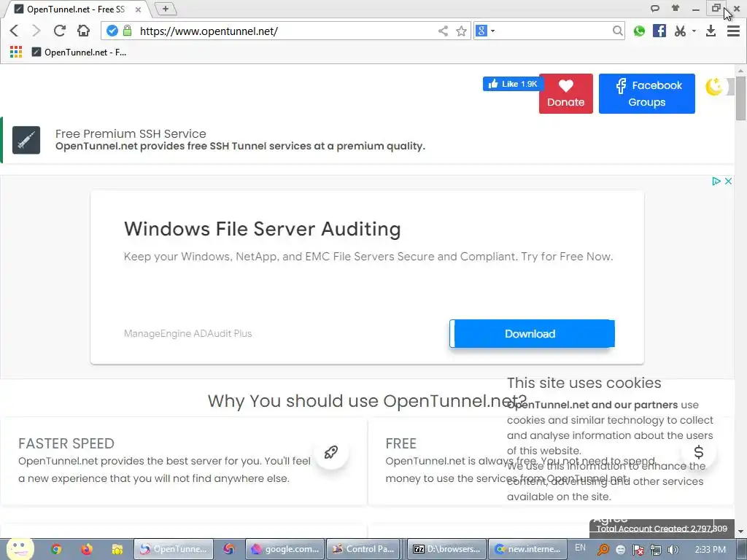This screenshot has height=560, width=747.
Task: Launch Firefox from the taskbar
Action: coord(86,549)
